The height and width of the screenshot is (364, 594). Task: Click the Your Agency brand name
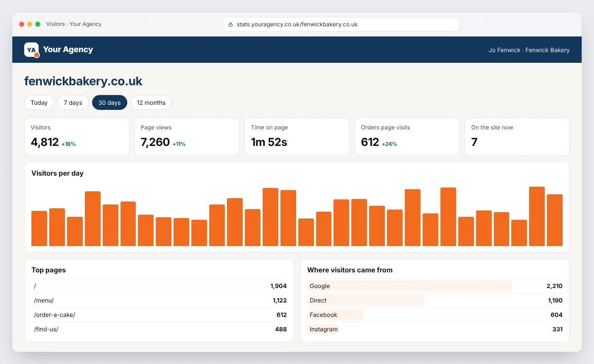tap(68, 50)
